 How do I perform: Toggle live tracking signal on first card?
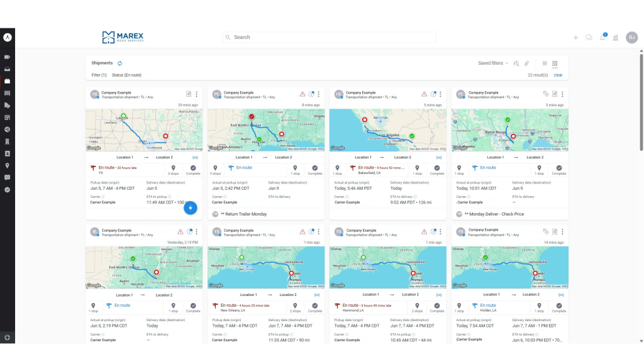[195, 157]
